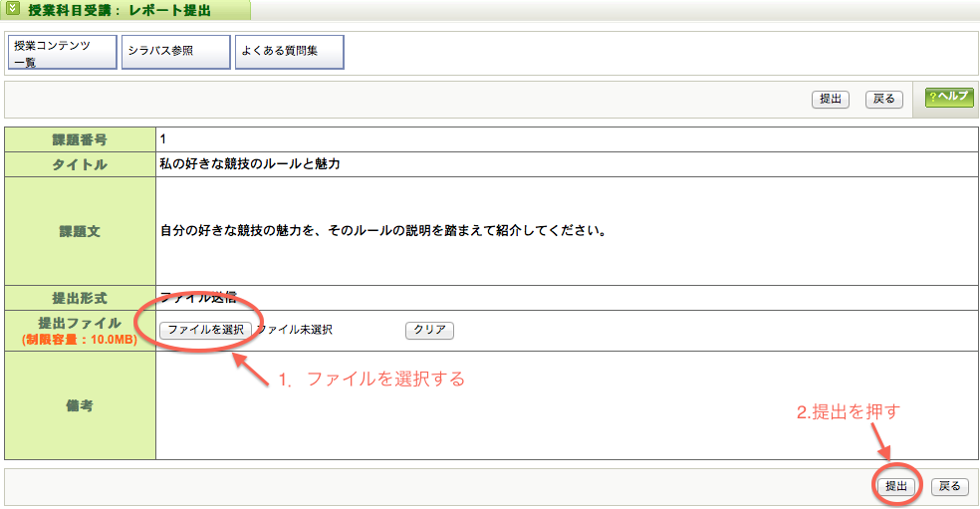Click the top 提出 button

830,99
